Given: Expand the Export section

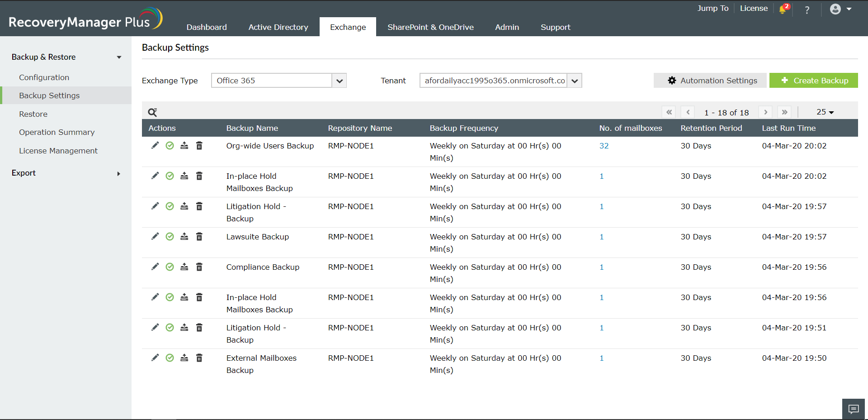Looking at the screenshot, I should [x=119, y=174].
